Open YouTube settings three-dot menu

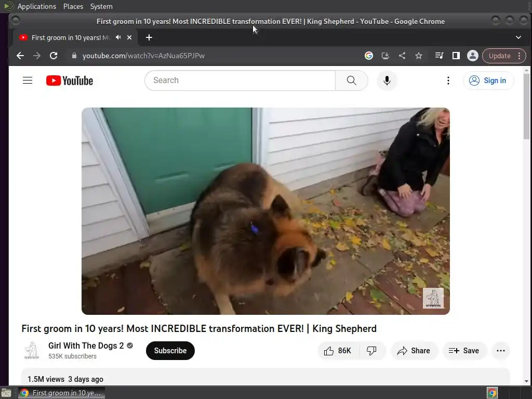point(448,81)
